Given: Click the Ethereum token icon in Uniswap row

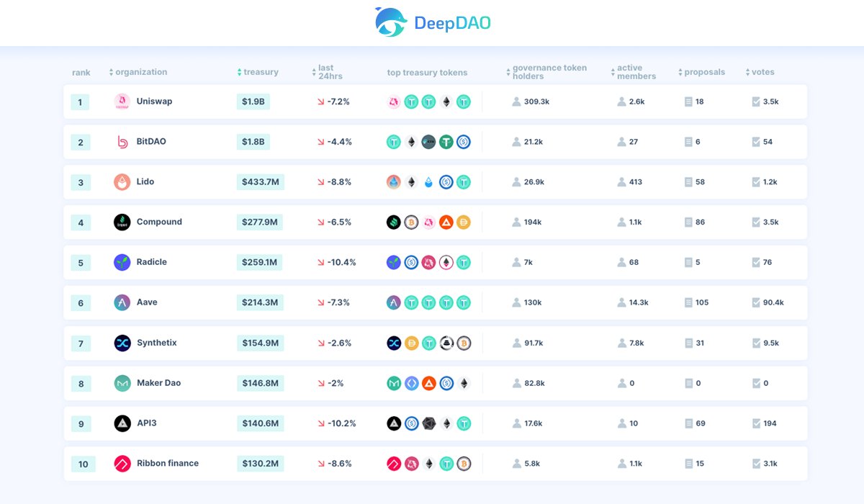Looking at the screenshot, I should 446,102.
